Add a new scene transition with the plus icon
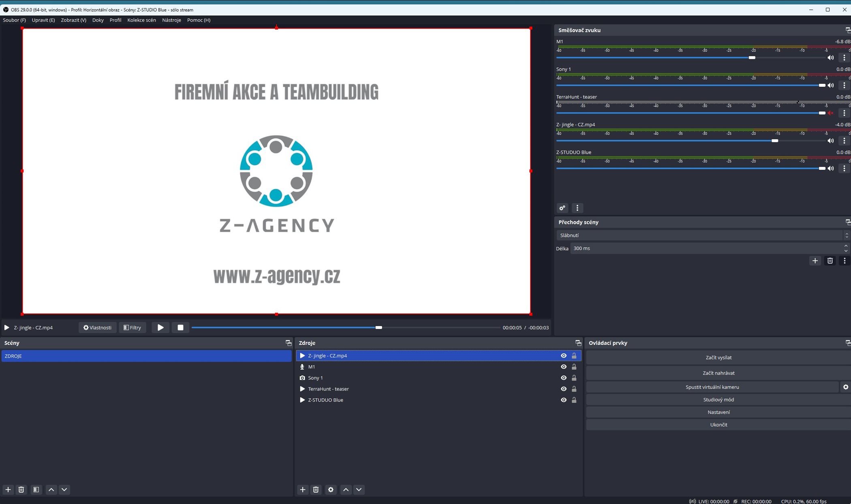The width and height of the screenshot is (851, 504). (x=815, y=261)
